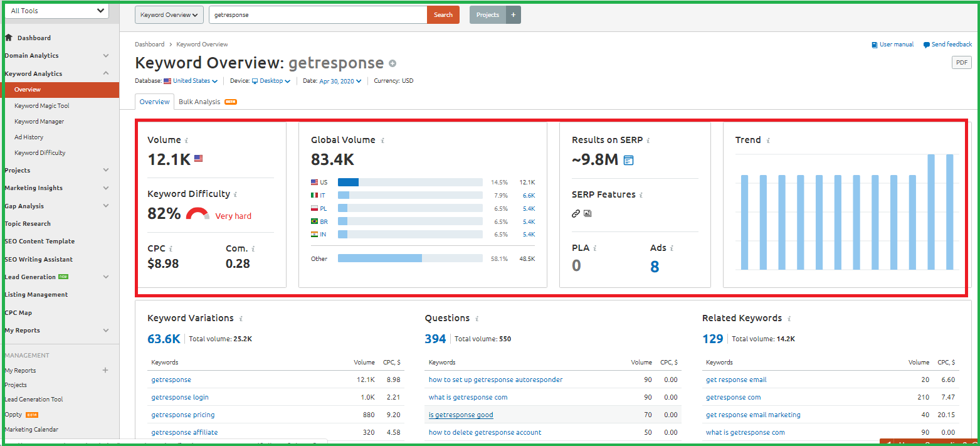Click the Dashboard breadcrumb link
Image resolution: width=980 pixels, height=446 pixels.
point(149,45)
